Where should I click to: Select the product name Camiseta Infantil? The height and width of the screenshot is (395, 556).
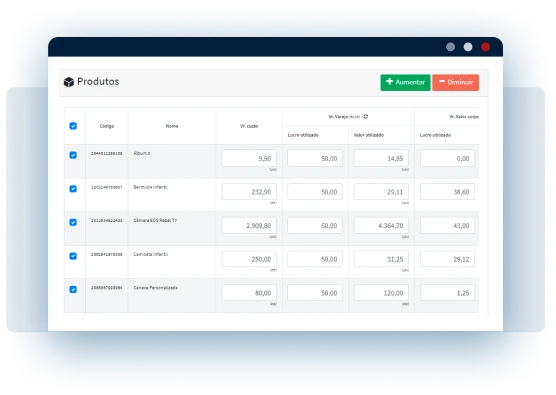point(151,254)
